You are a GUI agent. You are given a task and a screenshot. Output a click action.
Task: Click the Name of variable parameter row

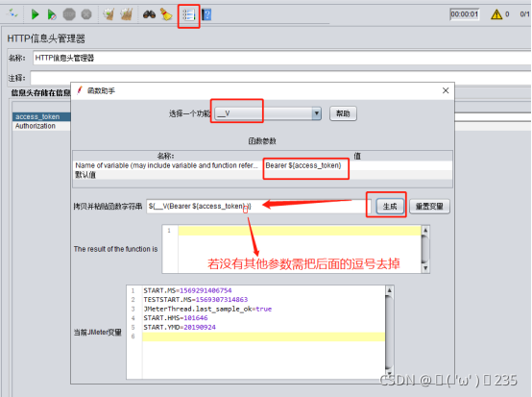tap(168, 165)
